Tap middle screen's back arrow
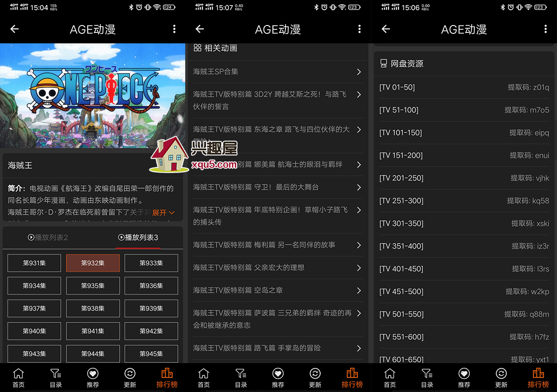557x392 pixels. pos(200,29)
